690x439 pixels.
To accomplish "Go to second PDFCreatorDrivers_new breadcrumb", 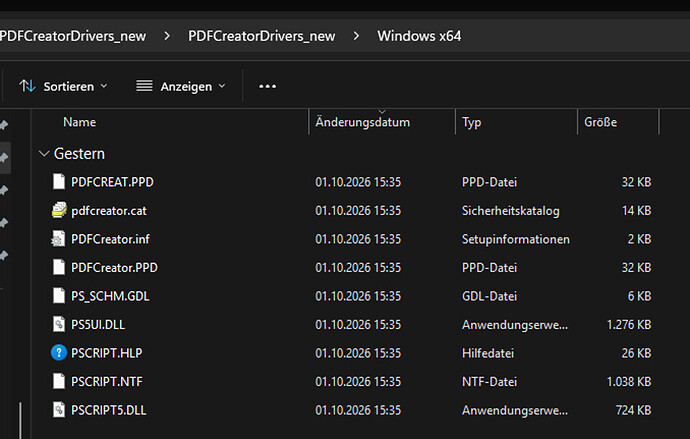I will tap(262, 36).
